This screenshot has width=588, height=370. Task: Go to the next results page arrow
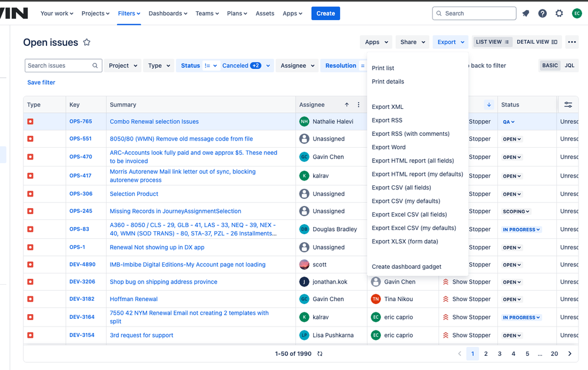pyautogui.click(x=570, y=354)
